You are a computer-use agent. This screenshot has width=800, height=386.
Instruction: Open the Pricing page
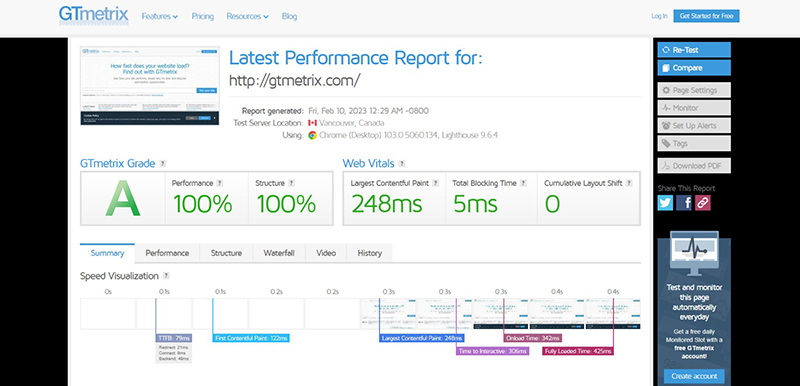coord(203,16)
